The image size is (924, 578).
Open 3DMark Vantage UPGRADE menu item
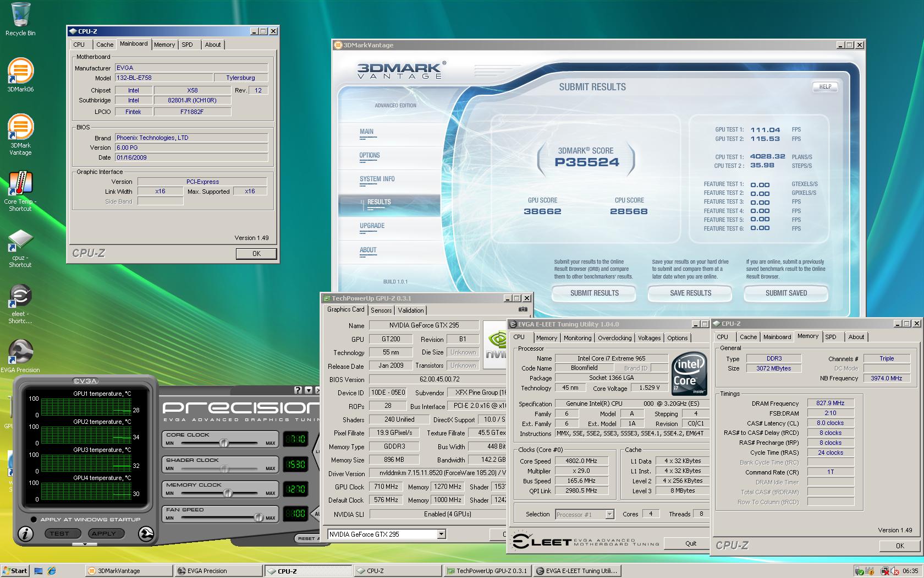click(372, 226)
